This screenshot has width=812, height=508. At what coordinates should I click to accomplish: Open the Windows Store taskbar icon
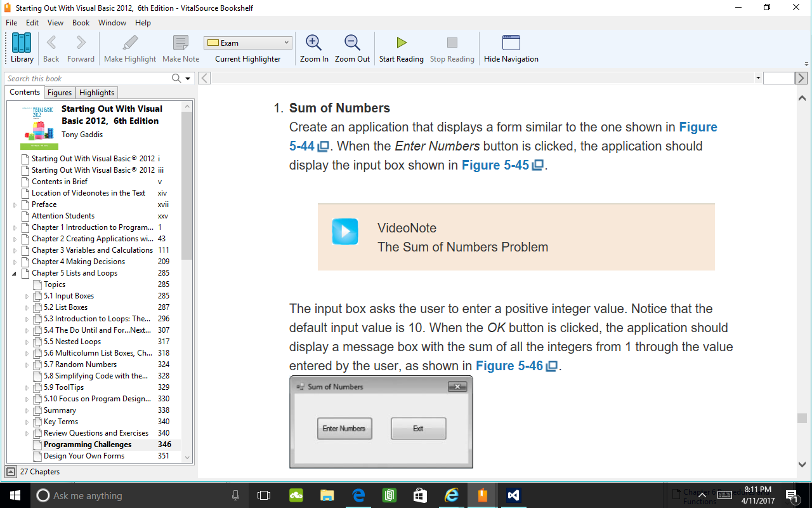pos(420,495)
